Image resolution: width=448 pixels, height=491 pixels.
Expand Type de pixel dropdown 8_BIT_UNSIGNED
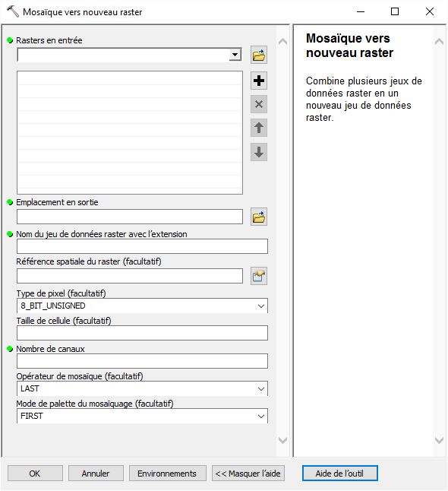(x=261, y=306)
